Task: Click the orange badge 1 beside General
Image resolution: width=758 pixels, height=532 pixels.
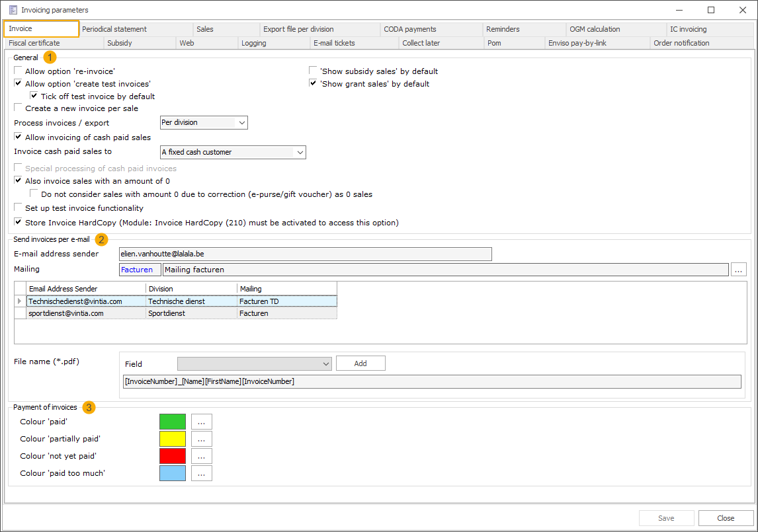Action: 50,57
